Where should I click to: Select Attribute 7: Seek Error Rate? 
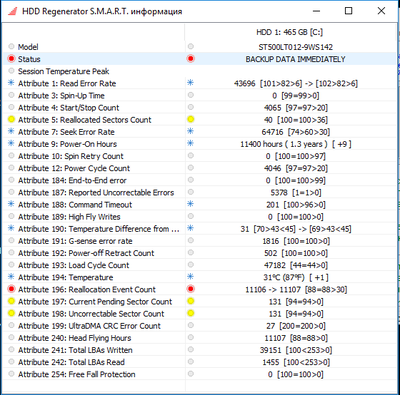coord(66,132)
